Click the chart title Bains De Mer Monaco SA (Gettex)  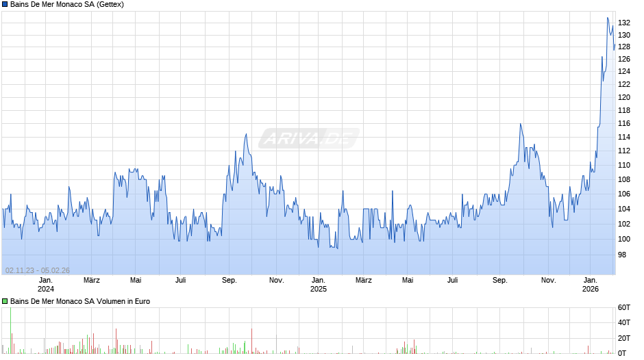click(x=67, y=5)
